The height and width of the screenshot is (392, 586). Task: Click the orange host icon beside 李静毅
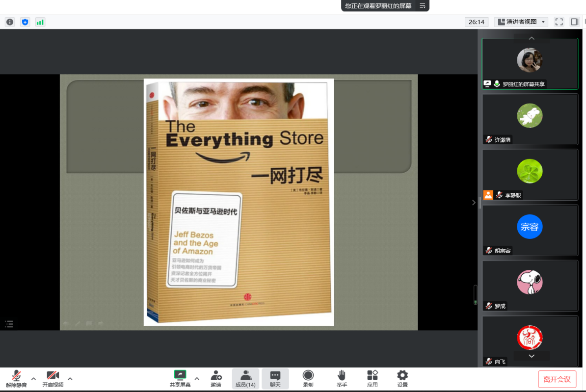(x=488, y=195)
